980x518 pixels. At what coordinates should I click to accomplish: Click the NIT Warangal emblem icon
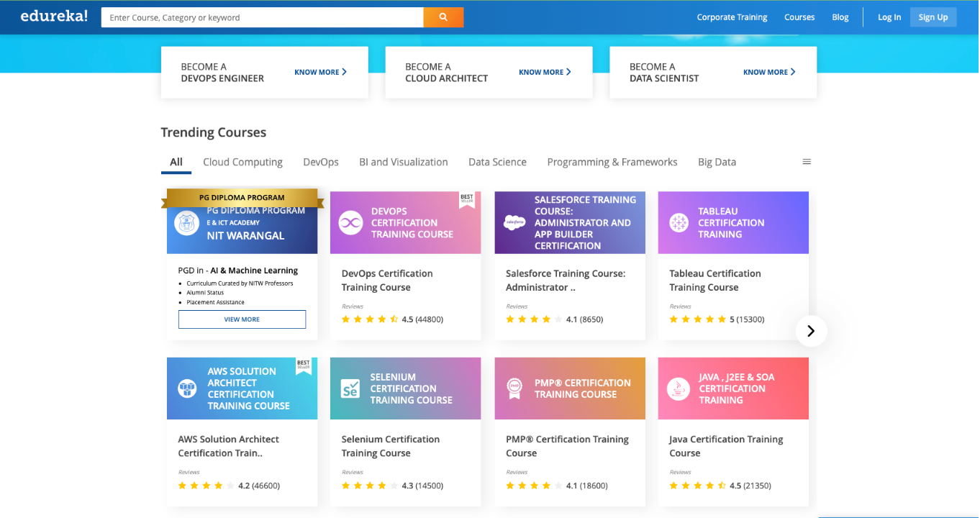pyautogui.click(x=187, y=222)
